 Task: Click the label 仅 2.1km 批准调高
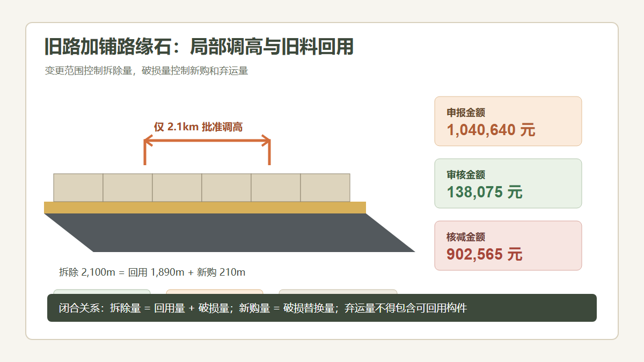coord(199,127)
